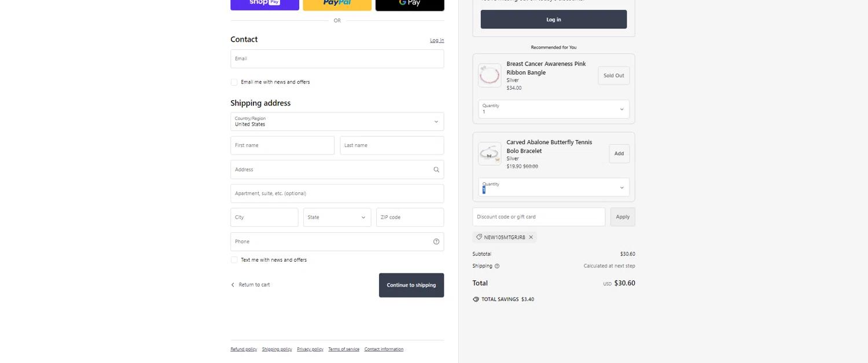
Task: Click the Breast Cancer Awareness Pink Ribbon Bangle title
Action: tap(546, 68)
